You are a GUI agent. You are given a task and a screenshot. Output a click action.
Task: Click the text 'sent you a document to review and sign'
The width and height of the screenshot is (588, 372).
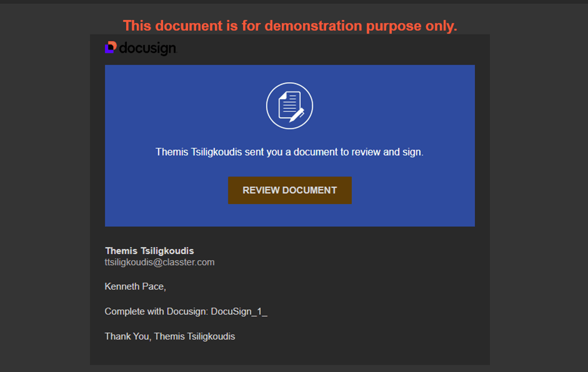click(x=334, y=153)
